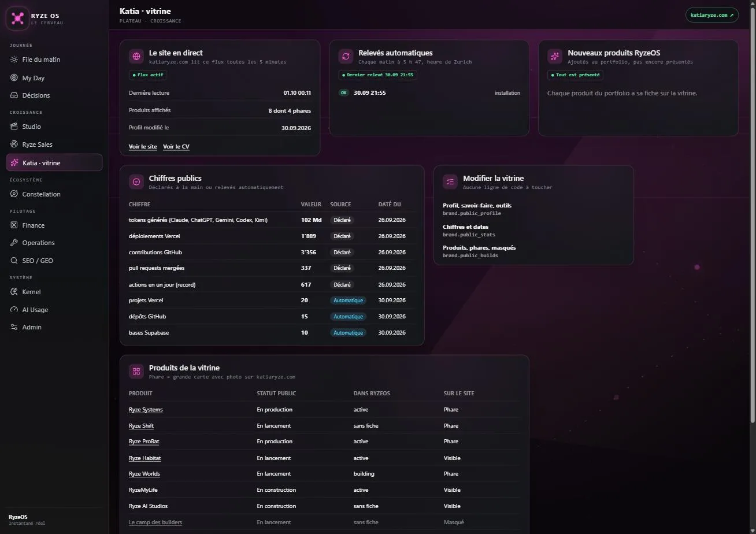The height and width of the screenshot is (534, 756).
Task: Click the building status of Ryze Worlds
Action: point(364,474)
